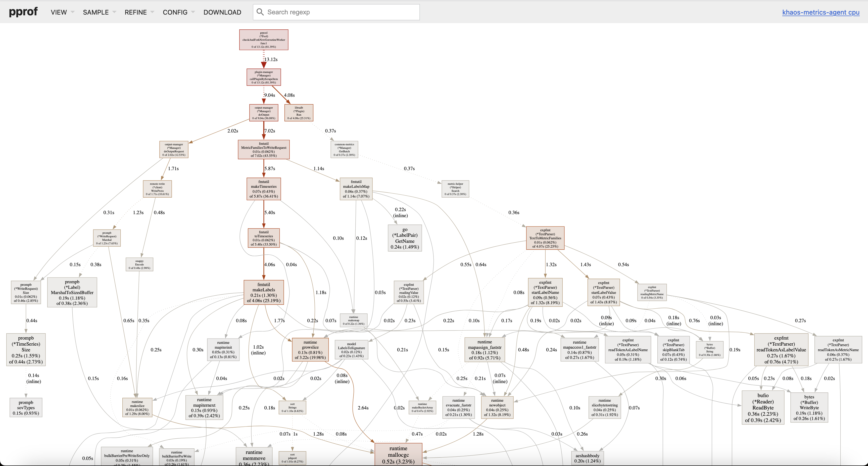Click the grpool checkAndForkNewGoroutineWorker node

(x=264, y=40)
